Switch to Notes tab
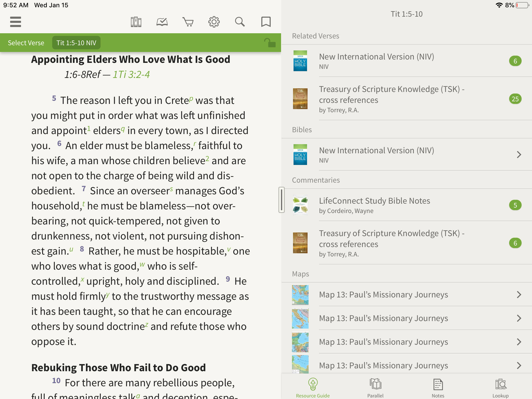The image size is (532, 399). pyautogui.click(x=438, y=388)
